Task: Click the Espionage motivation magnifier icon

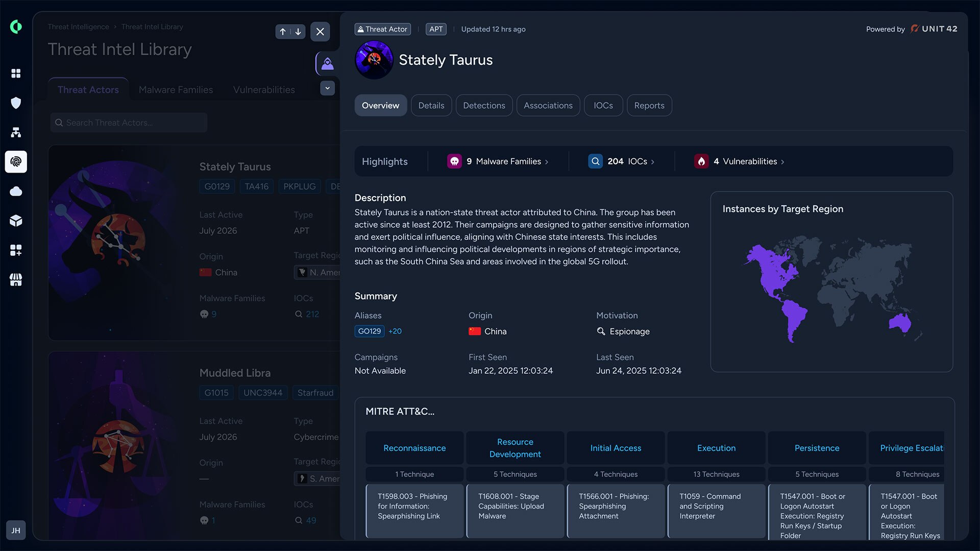Action: pos(601,331)
